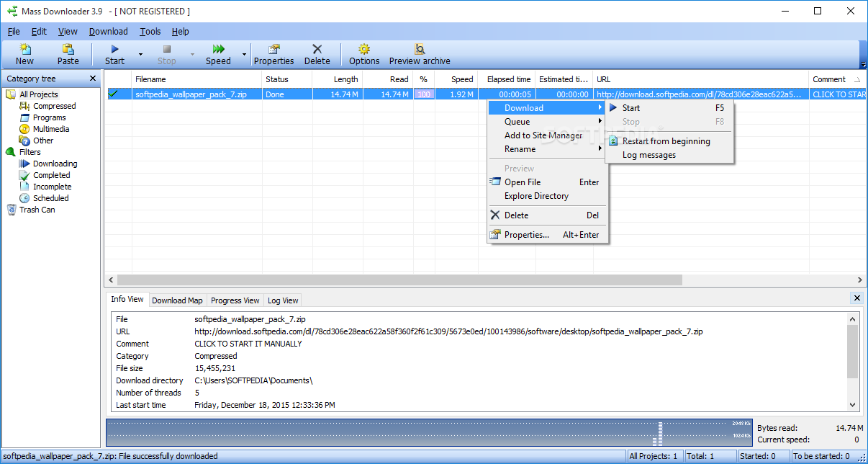The width and height of the screenshot is (868, 464).
Task: Open the Trash Can
Action: click(x=37, y=210)
